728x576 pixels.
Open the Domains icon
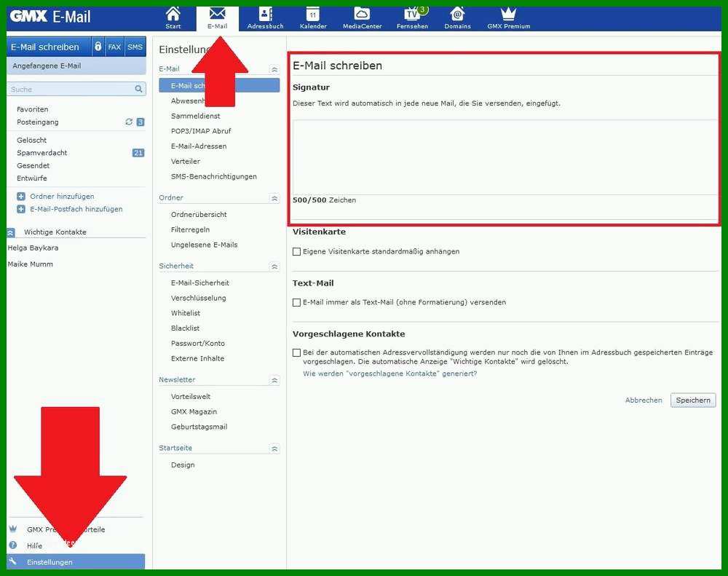(457, 18)
